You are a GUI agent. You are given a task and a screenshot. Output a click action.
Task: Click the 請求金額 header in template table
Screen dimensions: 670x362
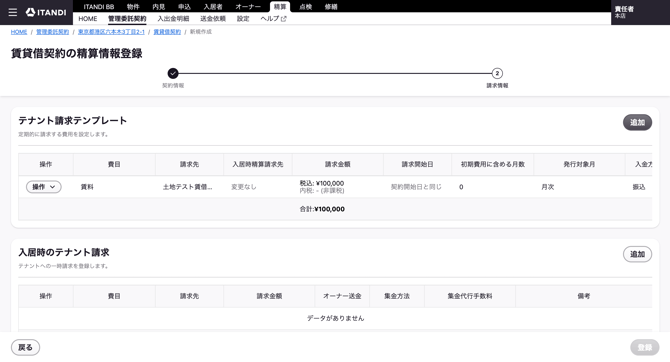pos(338,164)
